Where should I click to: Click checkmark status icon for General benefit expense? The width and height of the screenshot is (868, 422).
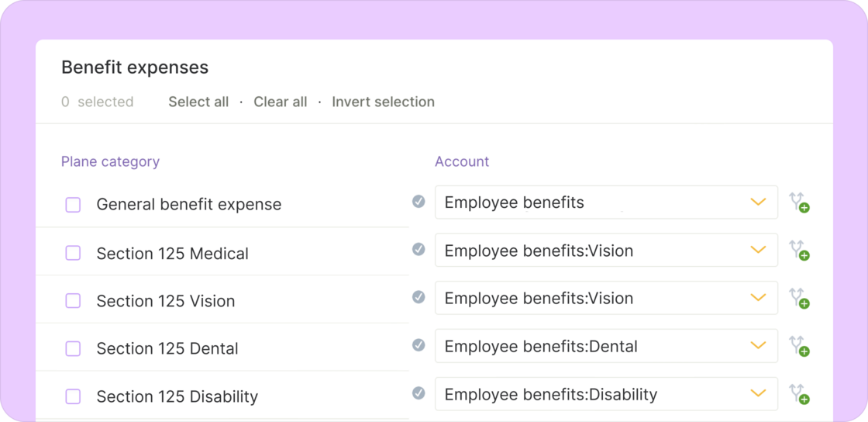pyautogui.click(x=418, y=202)
